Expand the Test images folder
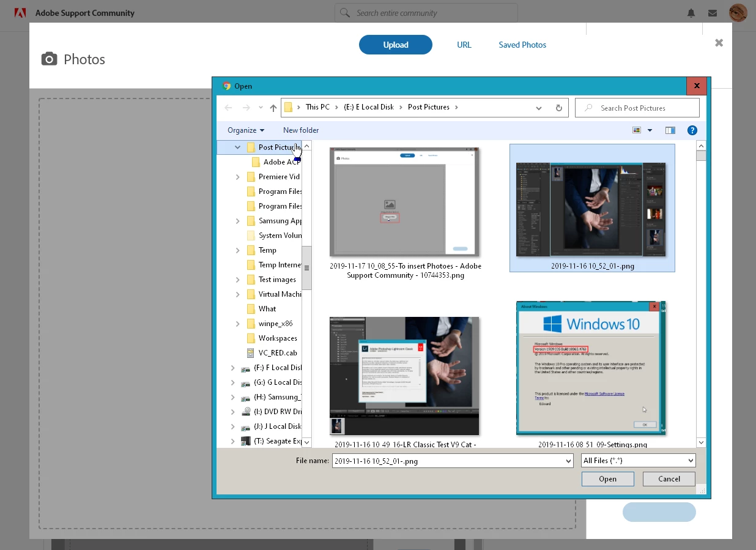The height and width of the screenshot is (550, 756). [237, 280]
